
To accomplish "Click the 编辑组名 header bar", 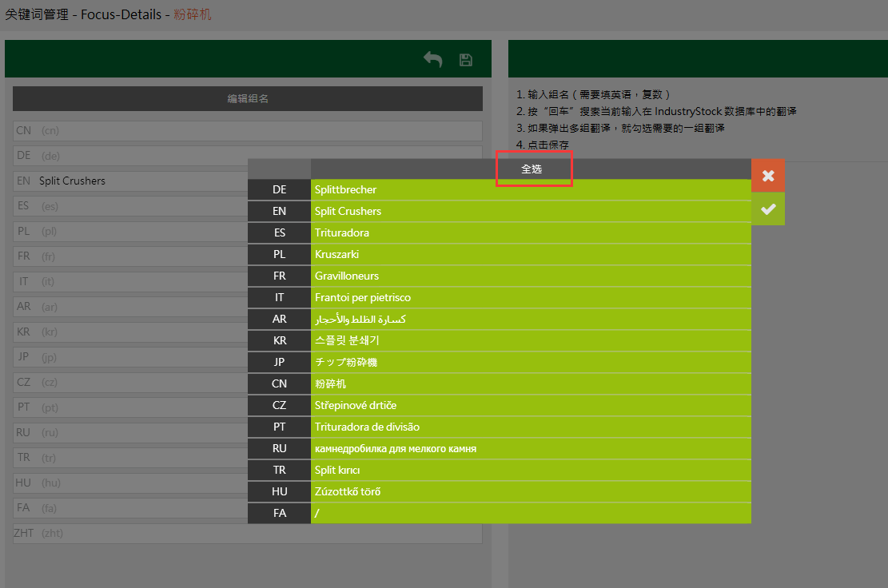I will 248,99.
